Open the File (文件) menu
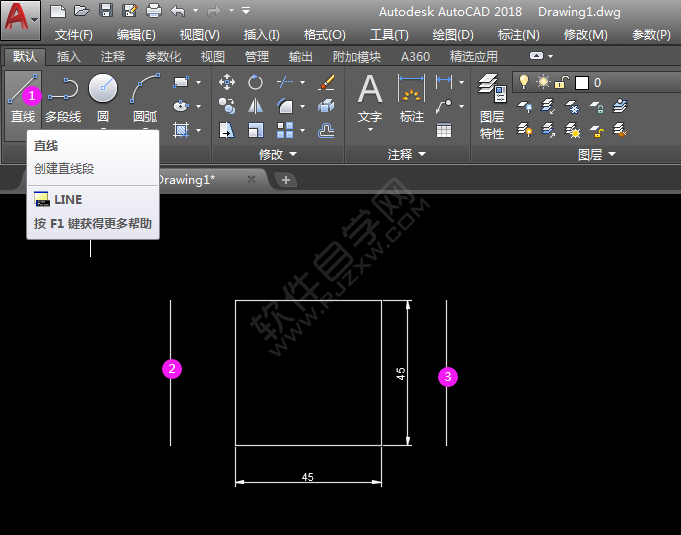 [x=73, y=34]
